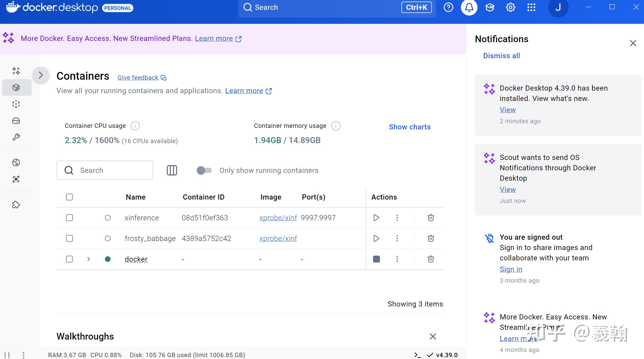Click Show charts
The height and width of the screenshot is (359, 644).
tap(410, 127)
